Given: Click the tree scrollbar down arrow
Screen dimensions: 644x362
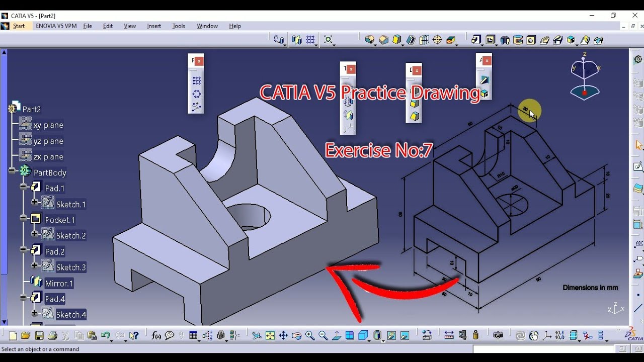Looking at the screenshot, I should [x=4, y=322].
